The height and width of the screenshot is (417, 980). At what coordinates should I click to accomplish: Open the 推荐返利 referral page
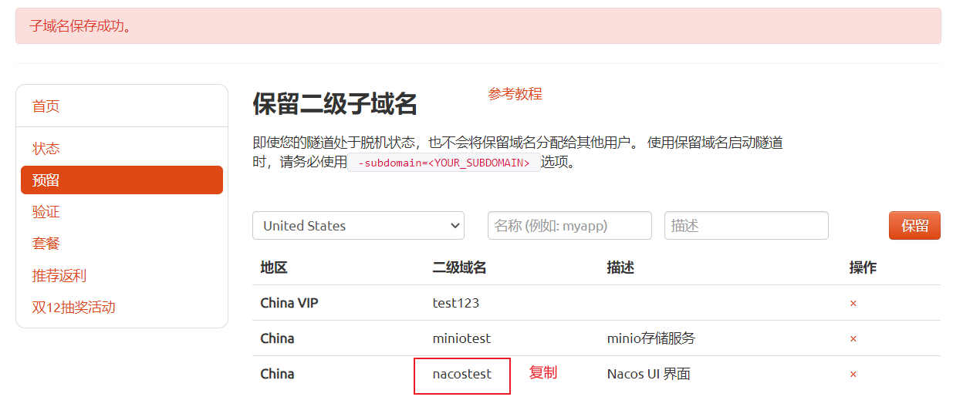[59, 276]
